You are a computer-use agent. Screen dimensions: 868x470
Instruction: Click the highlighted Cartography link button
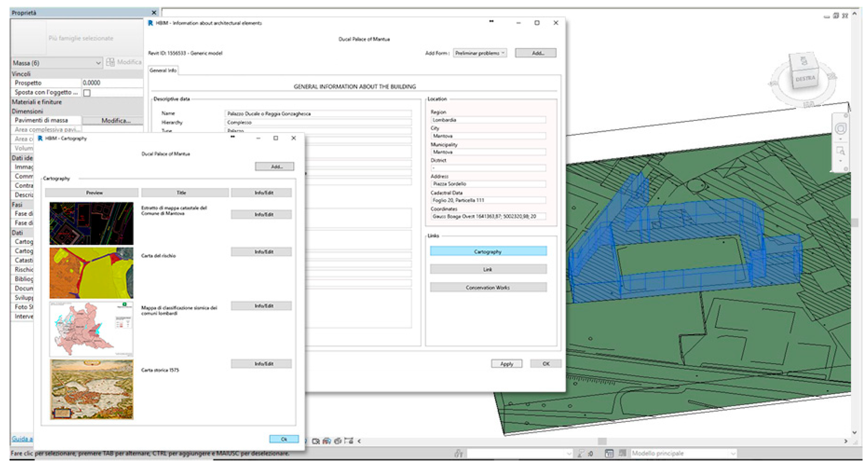tap(488, 251)
